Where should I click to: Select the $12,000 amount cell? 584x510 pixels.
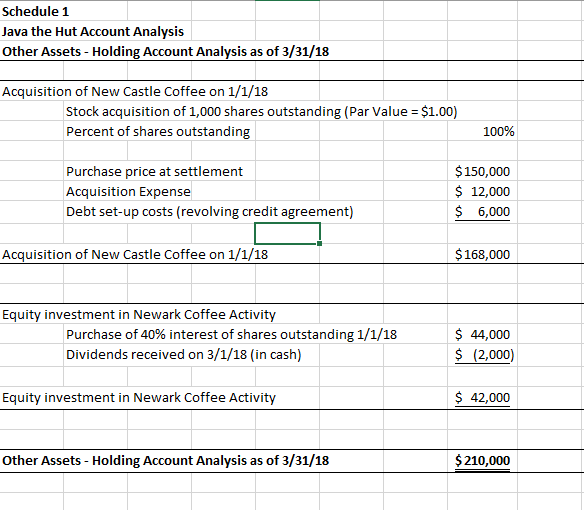482,191
